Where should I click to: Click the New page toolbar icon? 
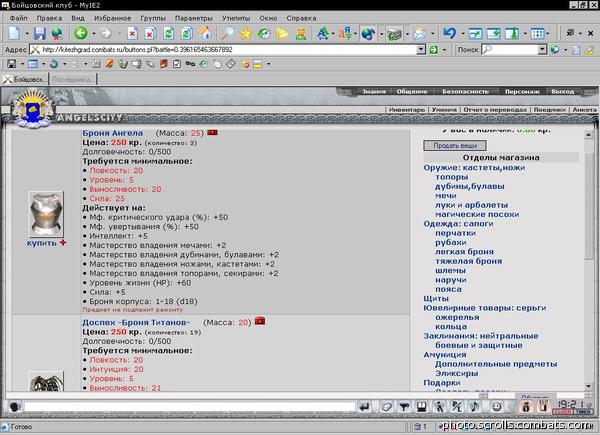pos(14,34)
